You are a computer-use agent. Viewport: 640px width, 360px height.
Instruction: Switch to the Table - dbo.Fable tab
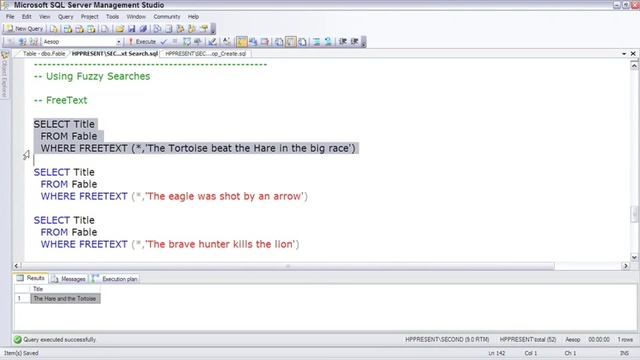(x=43, y=54)
